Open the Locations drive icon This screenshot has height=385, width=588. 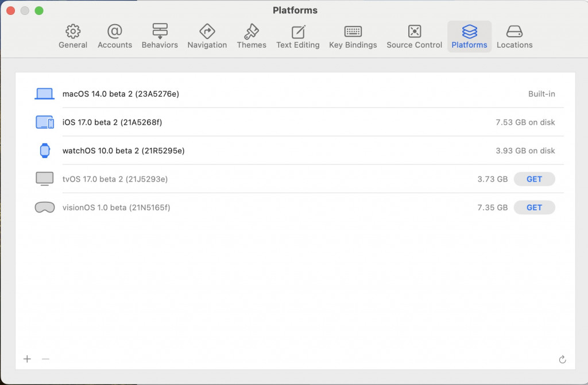click(x=514, y=32)
